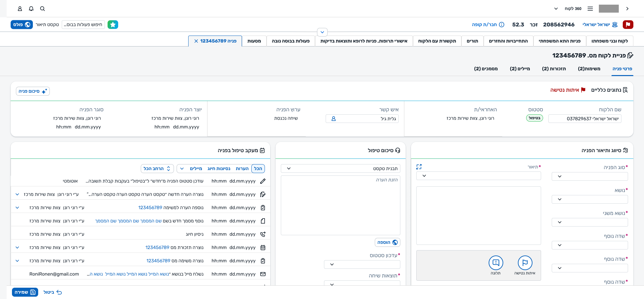Select the הכל filter in tracking panel
This screenshot has height=299, width=644.
tap(258, 169)
